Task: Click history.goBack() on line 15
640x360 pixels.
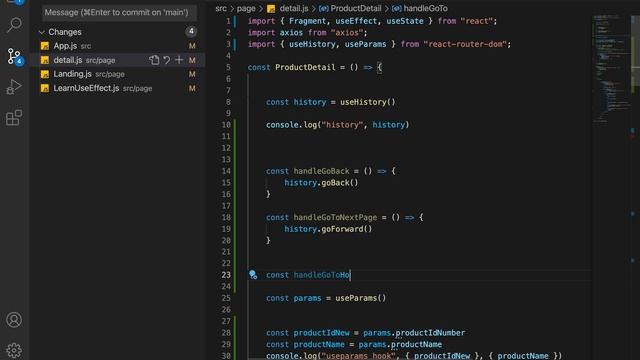Action: tap(321, 182)
